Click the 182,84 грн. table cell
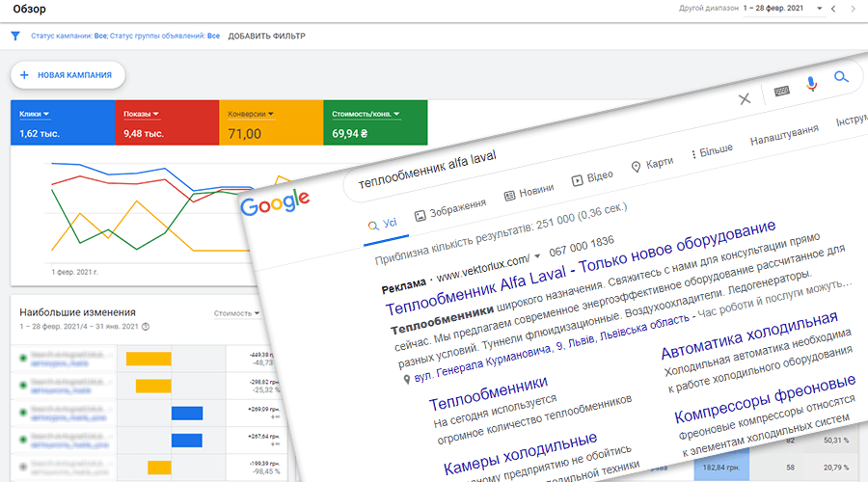 tap(720, 468)
